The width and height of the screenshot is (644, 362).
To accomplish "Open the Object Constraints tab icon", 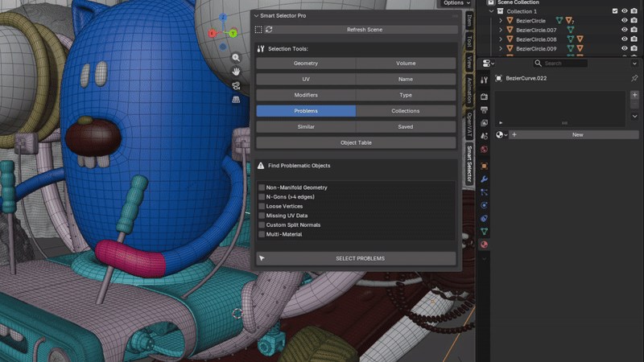I will (485, 218).
